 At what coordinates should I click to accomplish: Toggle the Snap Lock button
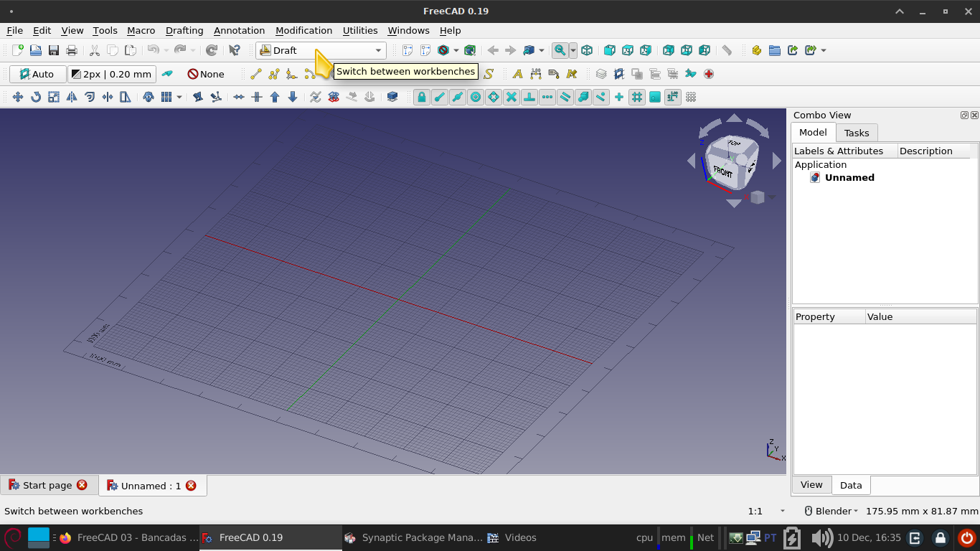[422, 97]
